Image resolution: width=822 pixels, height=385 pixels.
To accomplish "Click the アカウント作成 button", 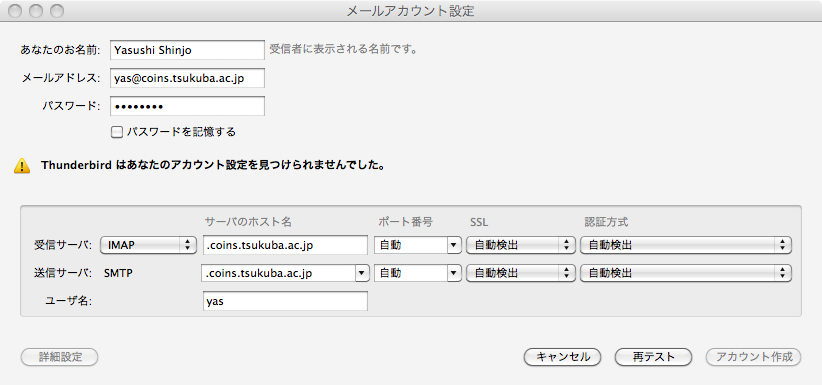I will point(754,357).
